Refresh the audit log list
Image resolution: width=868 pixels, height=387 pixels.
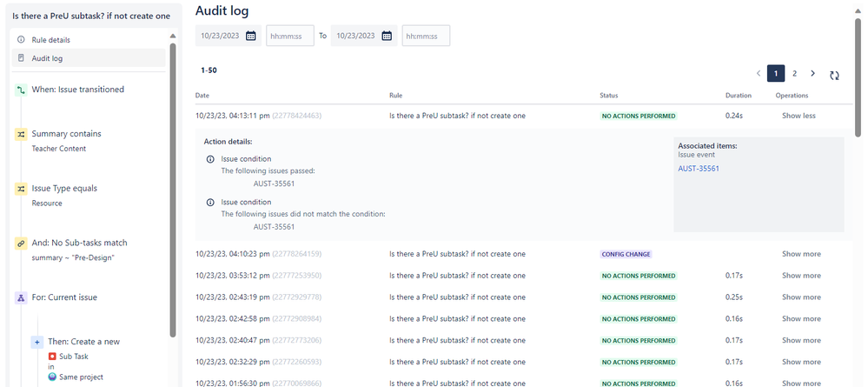(834, 76)
